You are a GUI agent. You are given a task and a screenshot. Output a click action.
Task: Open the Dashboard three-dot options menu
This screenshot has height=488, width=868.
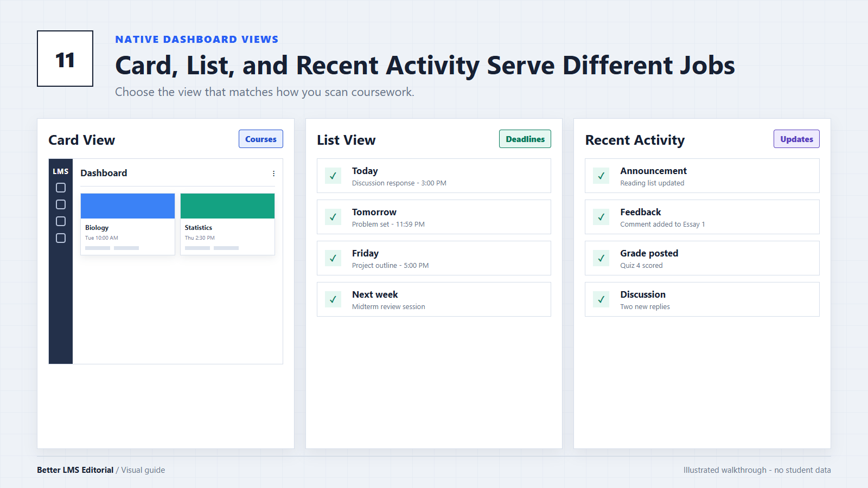[273, 174]
